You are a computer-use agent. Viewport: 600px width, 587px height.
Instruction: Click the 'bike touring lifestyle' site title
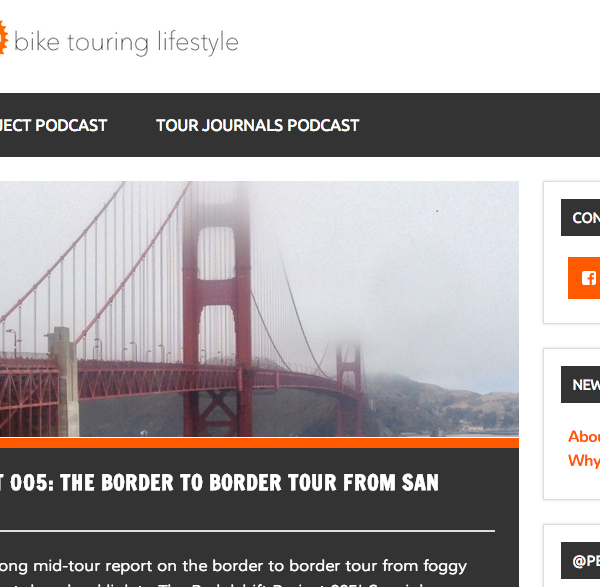point(126,42)
